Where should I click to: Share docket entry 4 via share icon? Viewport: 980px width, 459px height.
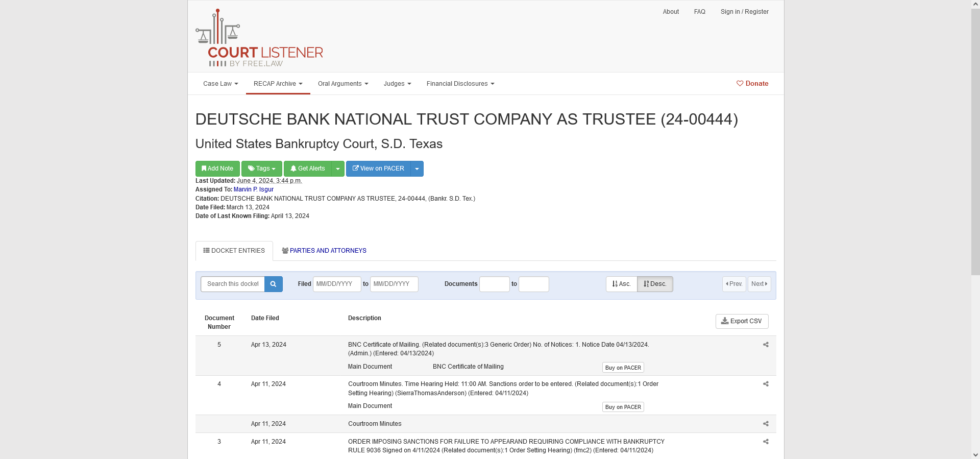click(766, 384)
